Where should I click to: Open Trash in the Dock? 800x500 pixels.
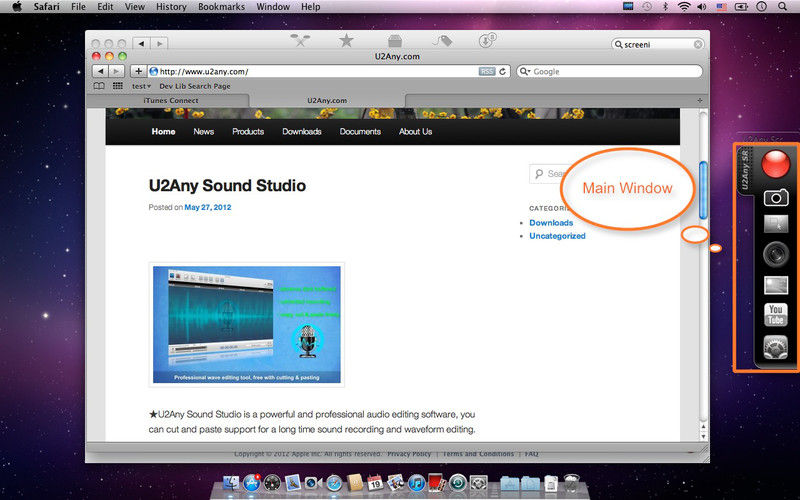click(x=571, y=482)
